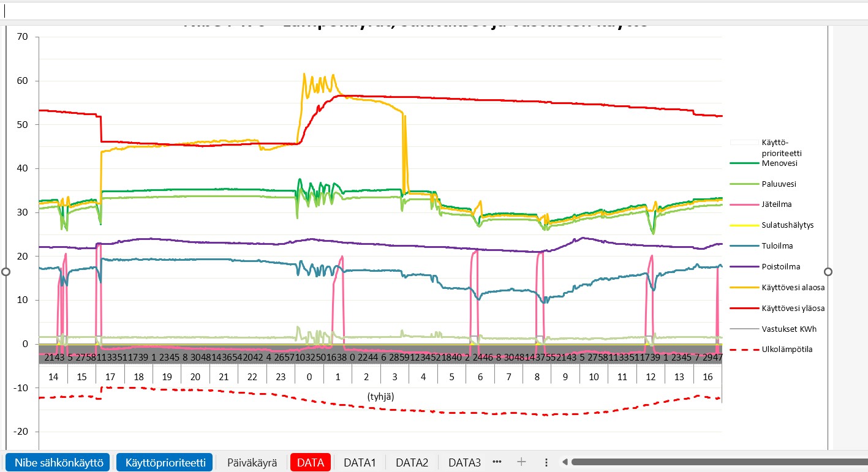868x472 pixels.
Task: Click the formula bar input field
Action: point(429,10)
